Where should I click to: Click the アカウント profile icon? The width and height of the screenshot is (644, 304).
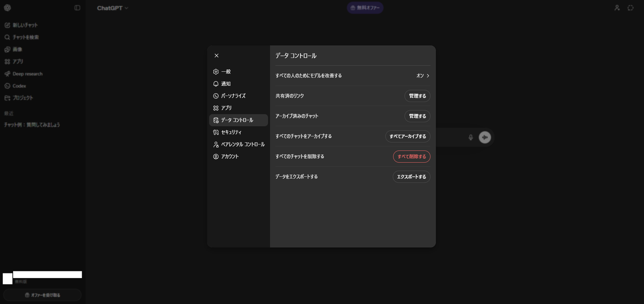coord(216,157)
